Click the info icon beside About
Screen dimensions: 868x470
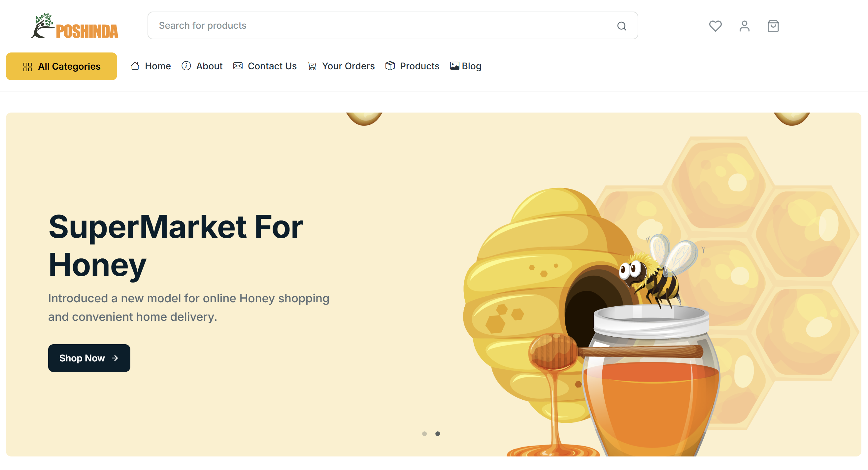(x=186, y=66)
